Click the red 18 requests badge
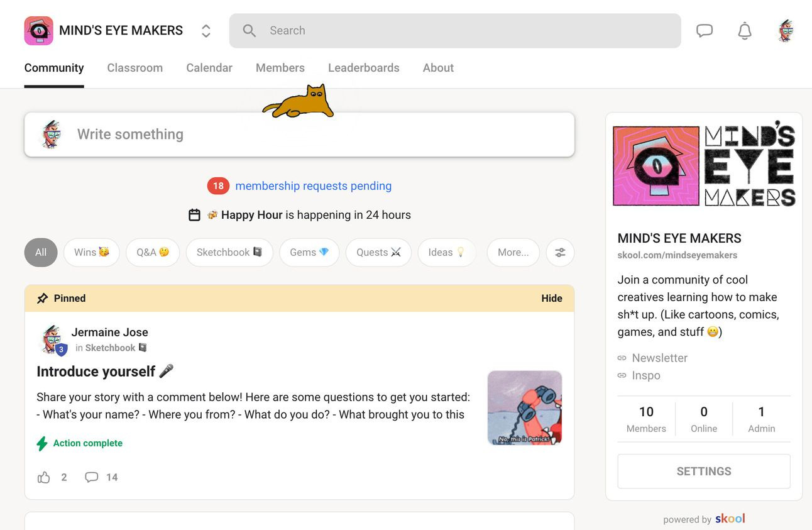 click(218, 186)
